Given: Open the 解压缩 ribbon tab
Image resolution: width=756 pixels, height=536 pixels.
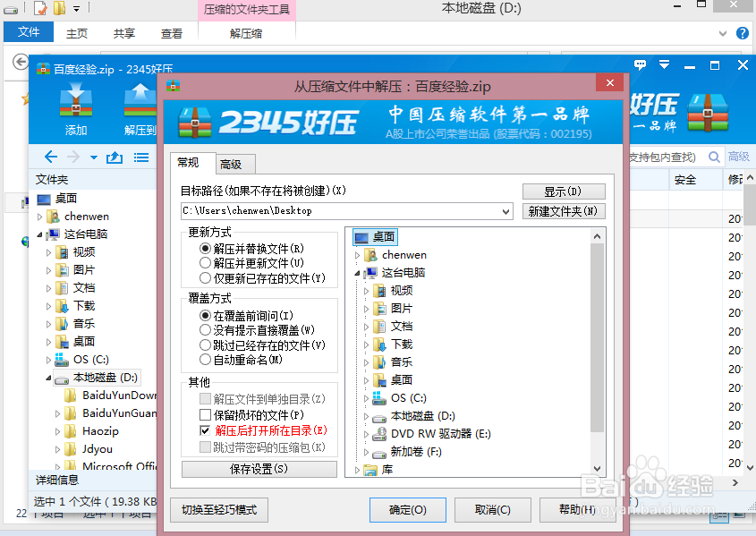Looking at the screenshot, I should [246, 33].
